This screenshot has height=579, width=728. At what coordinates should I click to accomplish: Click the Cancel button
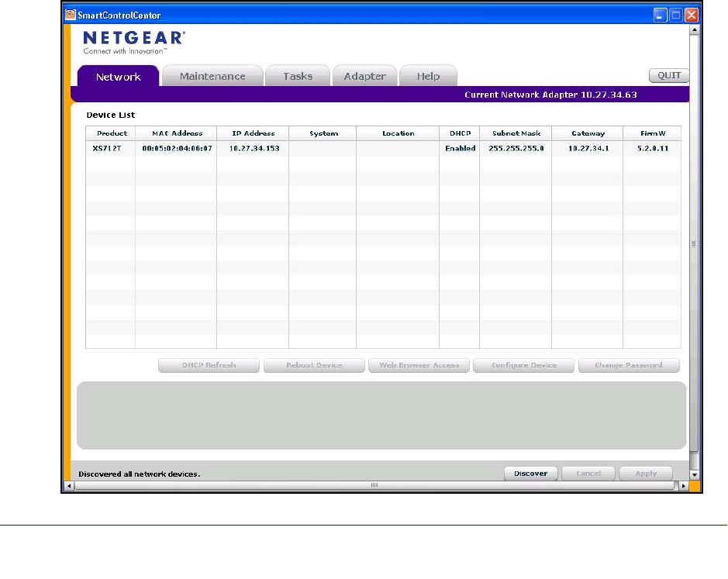[x=588, y=473]
